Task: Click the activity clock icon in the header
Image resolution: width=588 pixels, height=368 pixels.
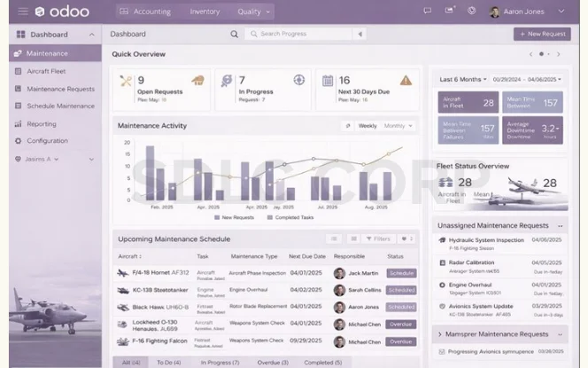Action: pyautogui.click(x=471, y=11)
